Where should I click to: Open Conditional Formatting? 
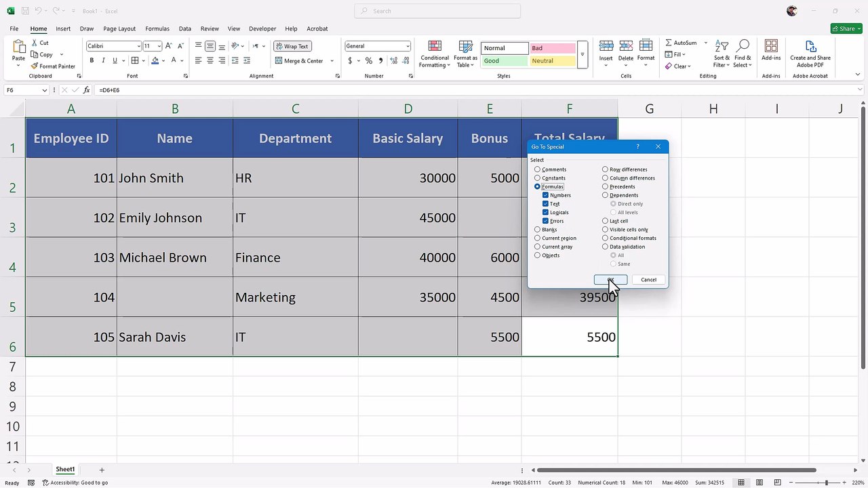[434, 54]
